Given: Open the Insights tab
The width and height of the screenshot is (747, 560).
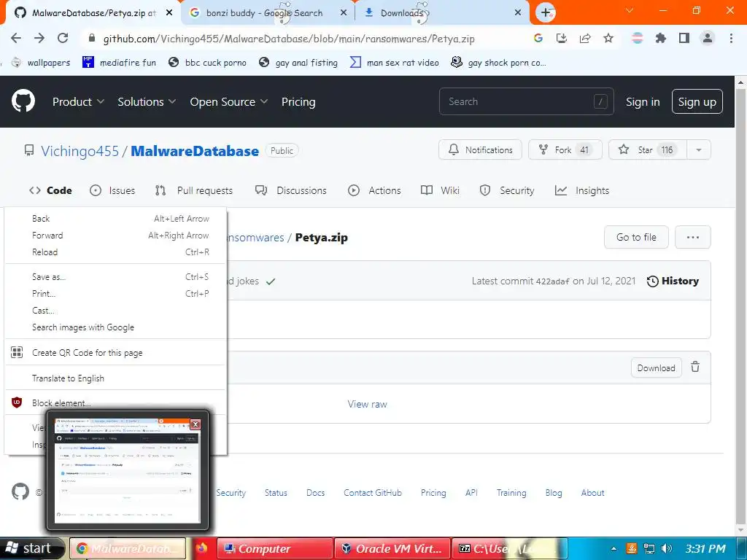Looking at the screenshot, I should pos(581,190).
